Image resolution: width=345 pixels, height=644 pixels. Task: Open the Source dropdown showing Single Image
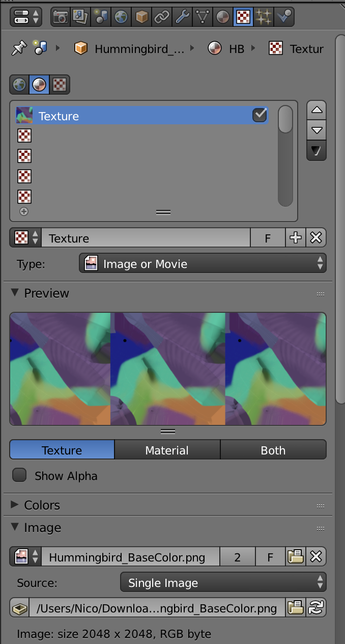coord(223,583)
